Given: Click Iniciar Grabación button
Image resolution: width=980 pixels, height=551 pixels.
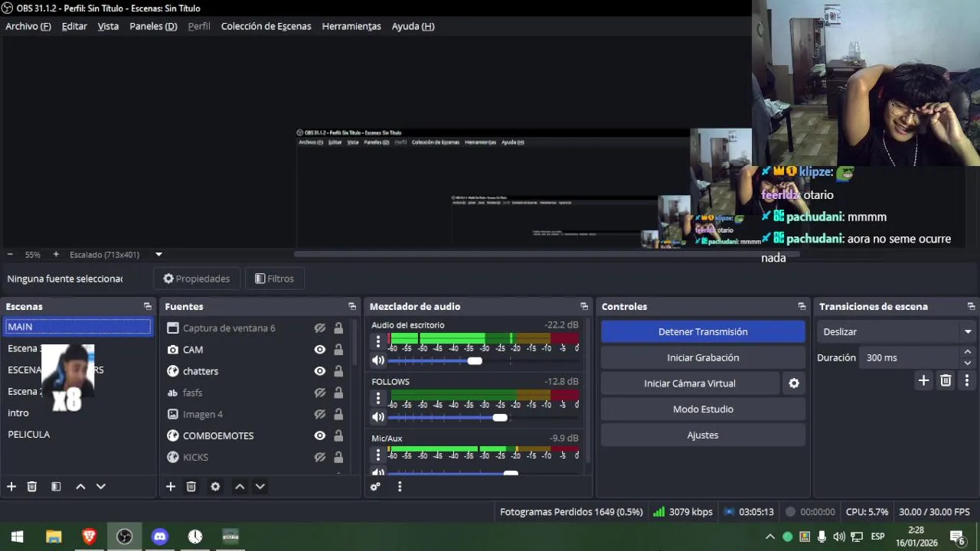Looking at the screenshot, I should pos(703,357).
